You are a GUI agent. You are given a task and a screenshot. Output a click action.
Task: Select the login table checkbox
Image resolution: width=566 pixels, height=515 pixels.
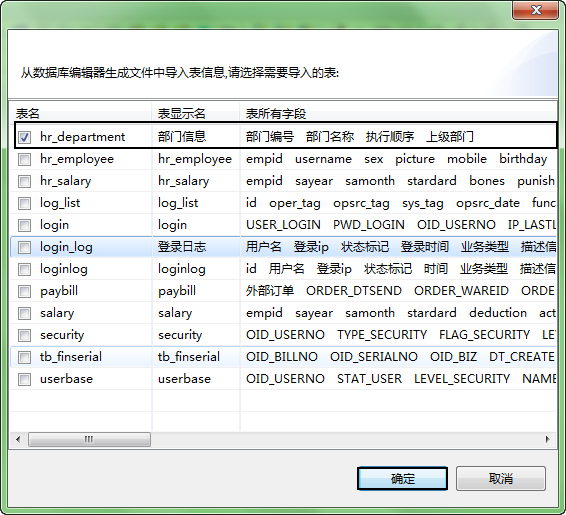pos(25,225)
